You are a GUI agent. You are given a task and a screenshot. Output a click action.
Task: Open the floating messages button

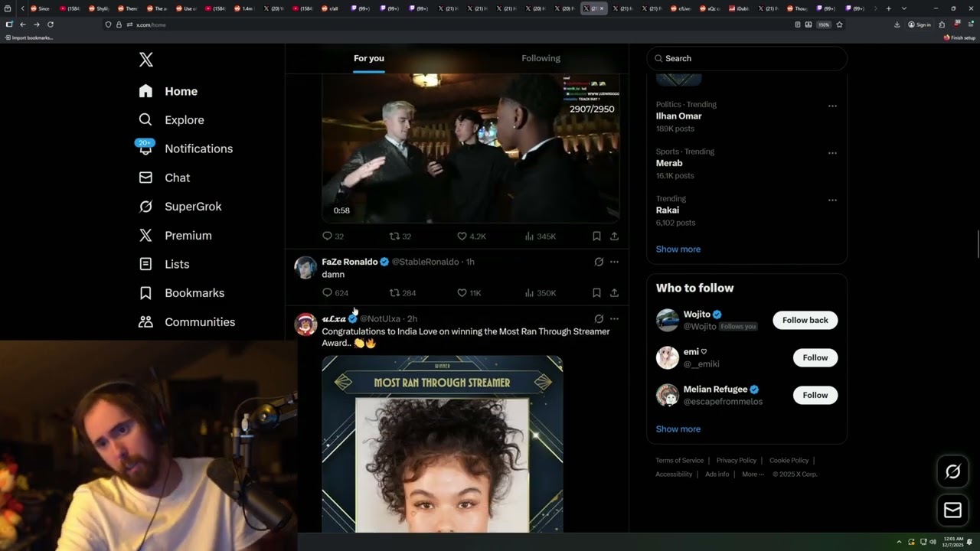(952, 510)
